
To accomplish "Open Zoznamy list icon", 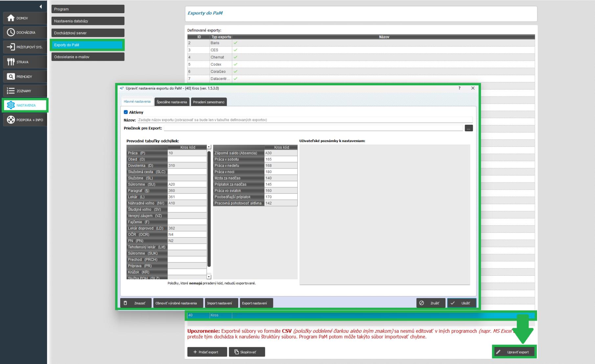I will pyautogui.click(x=11, y=91).
